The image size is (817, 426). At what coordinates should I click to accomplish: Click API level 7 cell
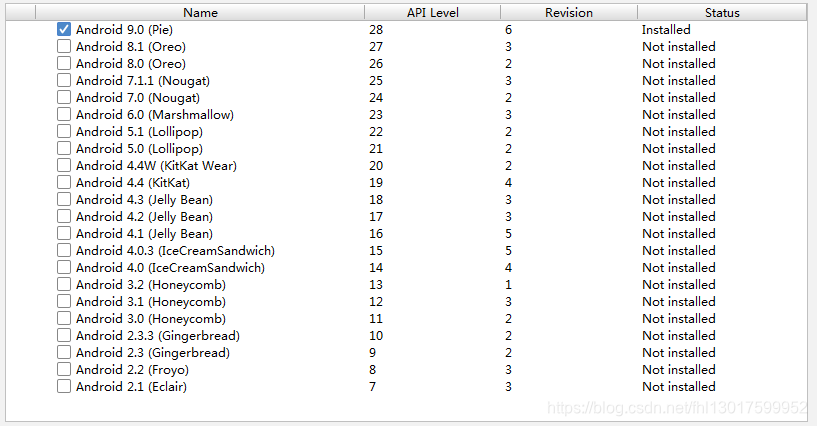pyautogui.click(x=372, y=386)
